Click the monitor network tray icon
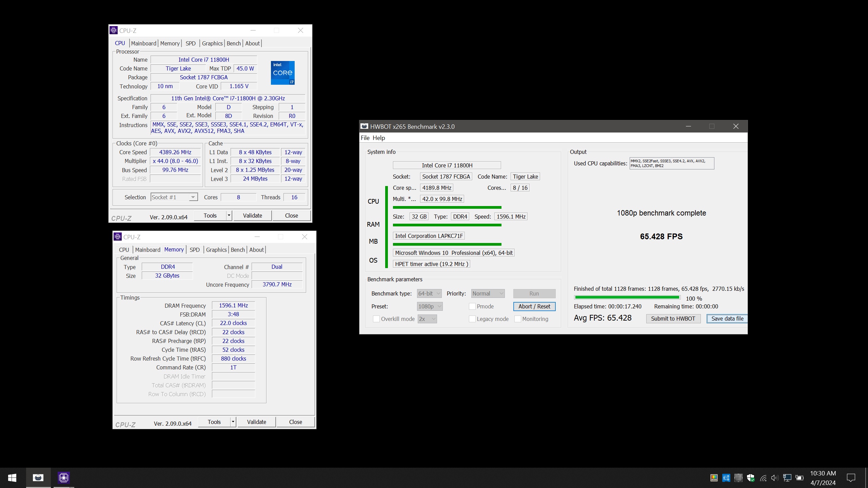This screenshot has width=868, height=488. [787, 478]
